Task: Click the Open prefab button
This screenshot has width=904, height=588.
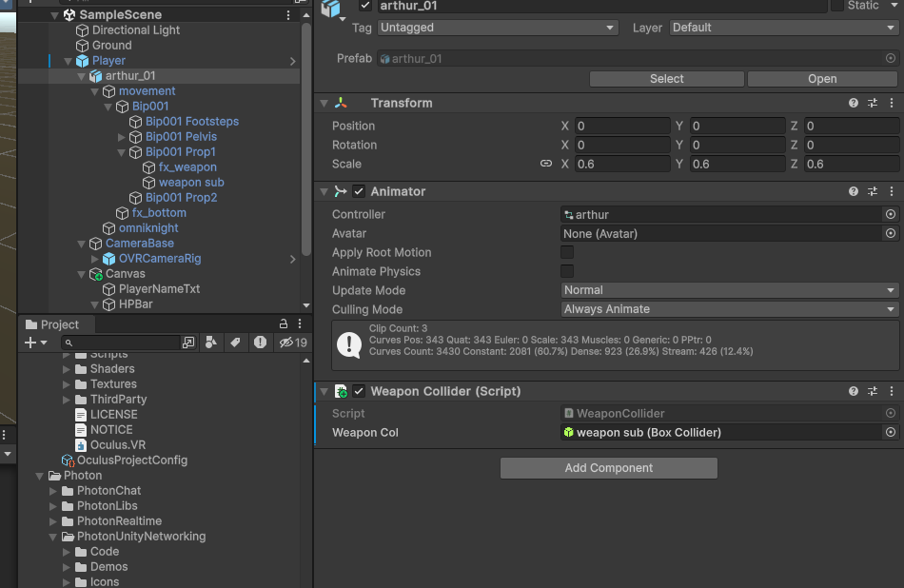Action: (x=822, y=79)
